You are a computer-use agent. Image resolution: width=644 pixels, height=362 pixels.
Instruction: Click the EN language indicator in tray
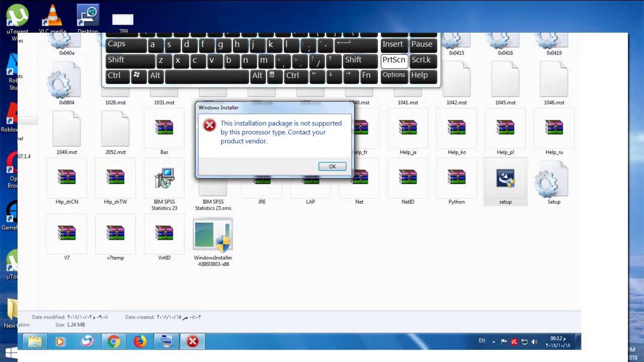pos(482,341)
